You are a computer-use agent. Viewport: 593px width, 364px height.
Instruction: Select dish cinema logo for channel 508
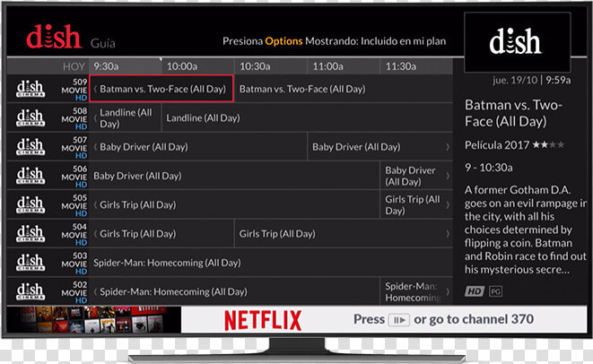point(31,118)
